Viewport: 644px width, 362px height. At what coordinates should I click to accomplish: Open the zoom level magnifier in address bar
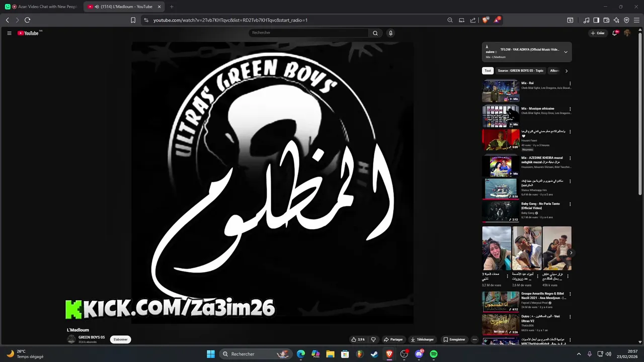[450, 20]
